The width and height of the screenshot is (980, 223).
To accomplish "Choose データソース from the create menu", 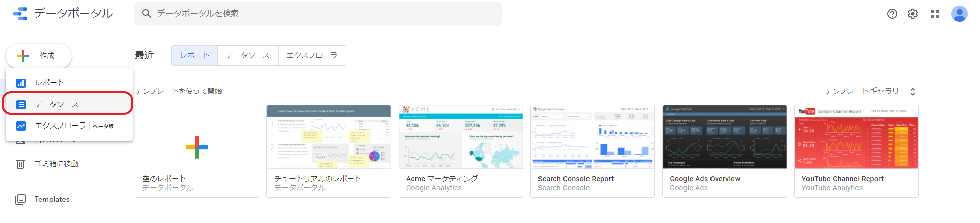I will pos(69,104).
